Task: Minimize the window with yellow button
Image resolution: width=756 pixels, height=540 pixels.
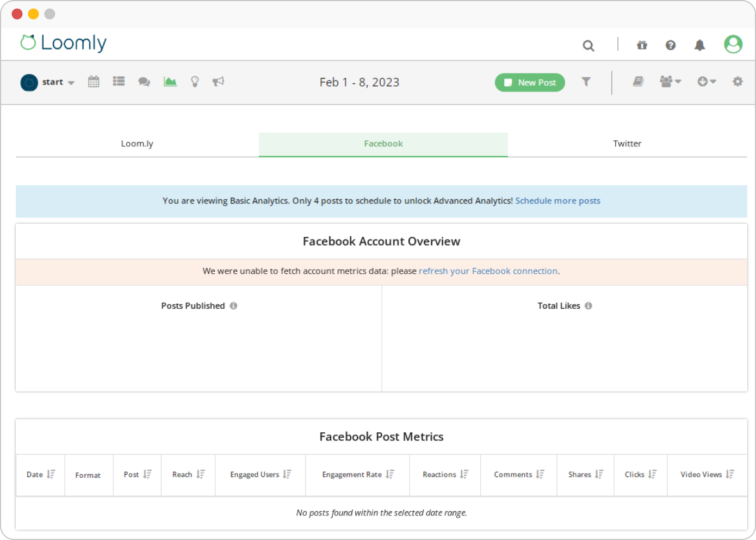Action: (33, 14)
